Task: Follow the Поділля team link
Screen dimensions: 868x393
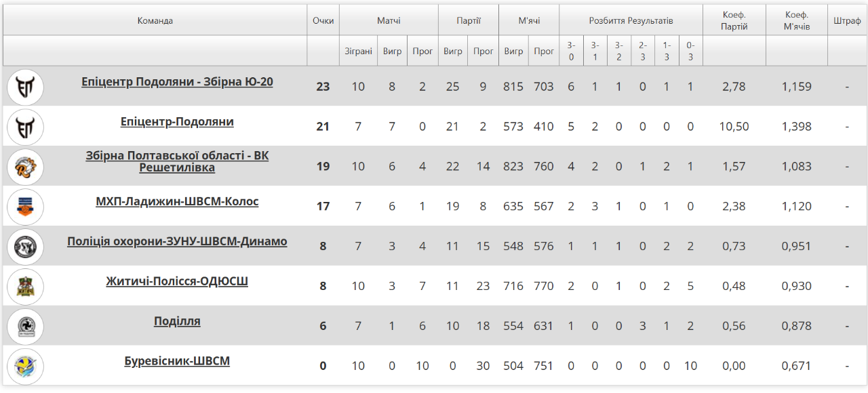Action: (177, 321)
